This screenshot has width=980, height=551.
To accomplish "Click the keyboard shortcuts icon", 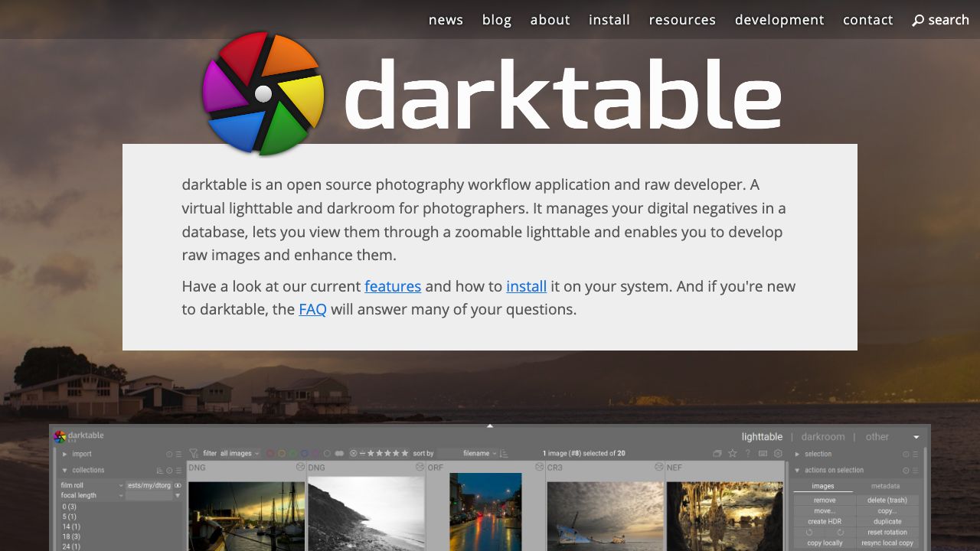I will click(763, 454).
